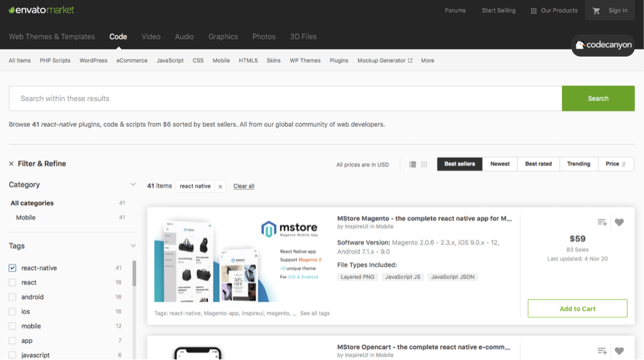Image resolution: width=644 pixels, height=360 pixels.
Task: Sort results by Price
Action: pos(616,164)
